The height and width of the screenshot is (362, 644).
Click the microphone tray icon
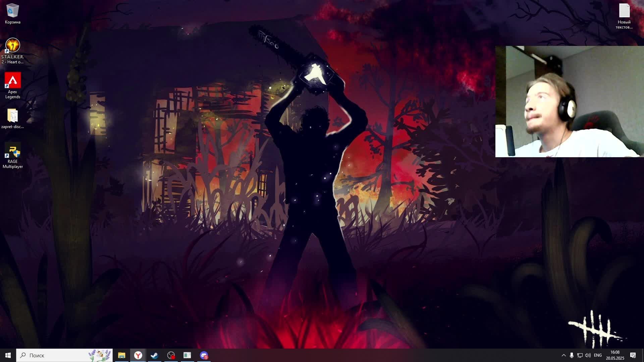coord(572,355)
